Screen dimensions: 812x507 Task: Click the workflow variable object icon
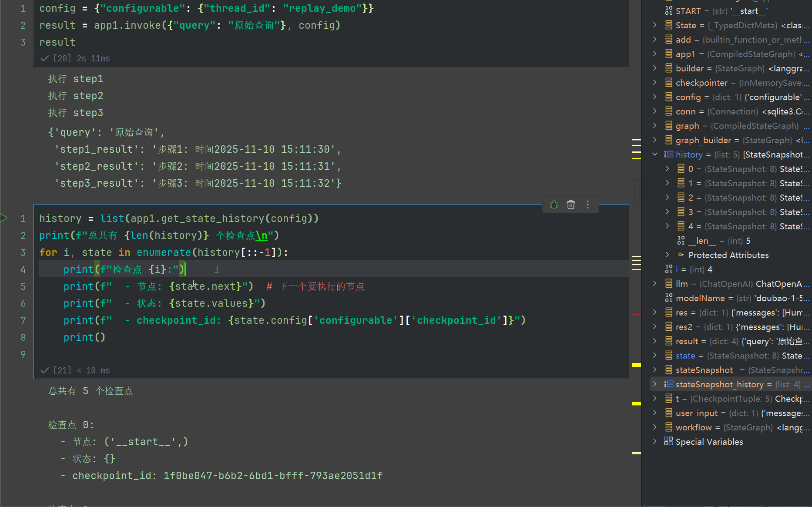(669, 427)
